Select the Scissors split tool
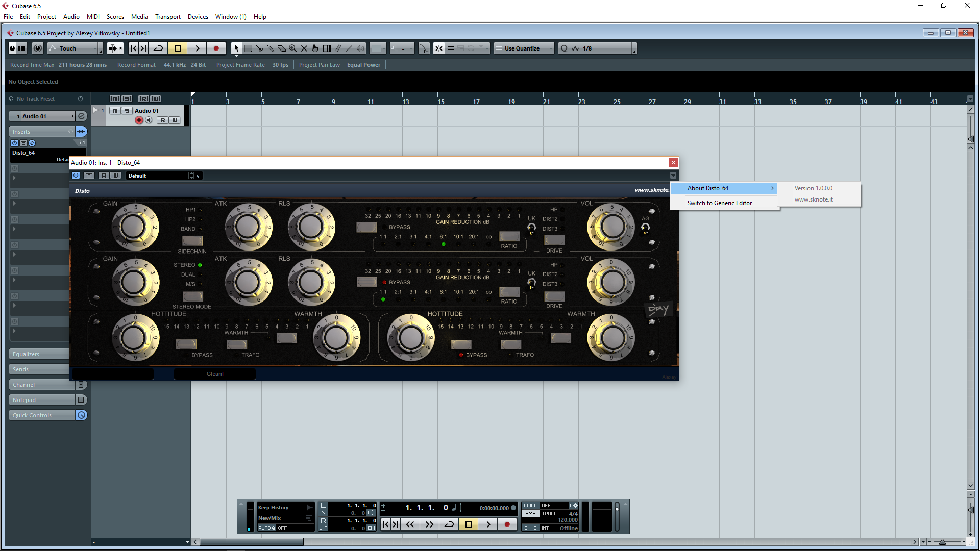Screen dimensions: 980x551 coord(259,48)
